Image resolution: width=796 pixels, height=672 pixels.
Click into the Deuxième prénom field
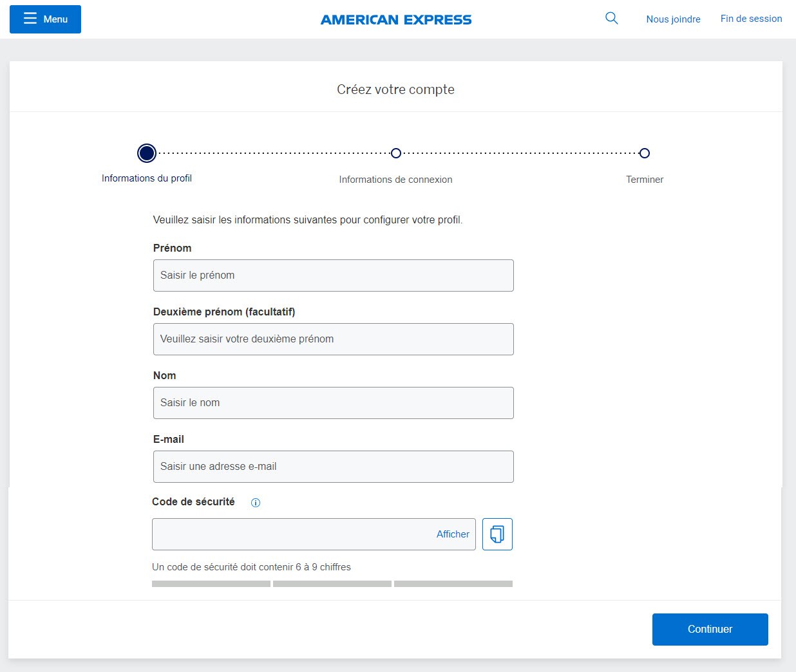(333, 339)
